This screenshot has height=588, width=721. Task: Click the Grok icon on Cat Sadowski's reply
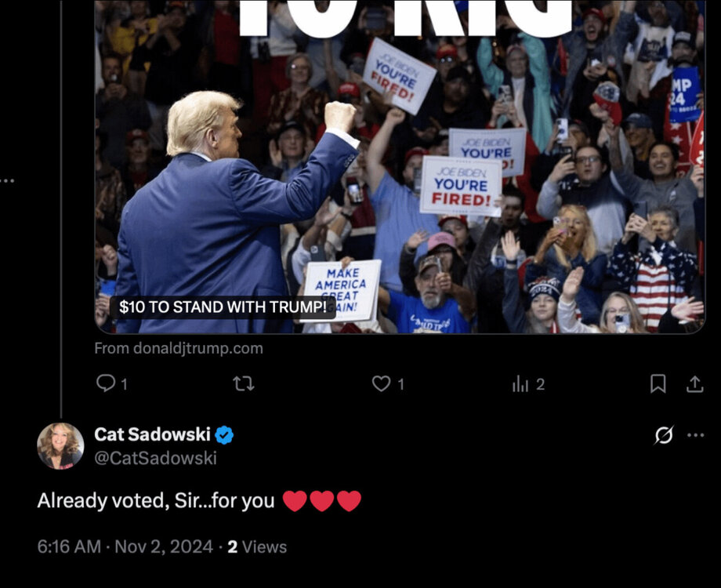[664, 436]
